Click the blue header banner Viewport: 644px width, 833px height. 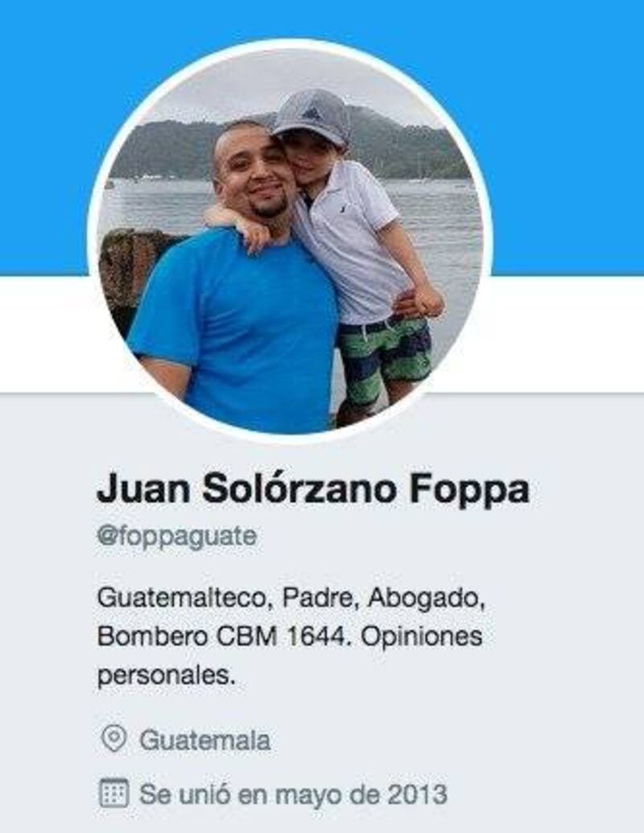[x=322, y=138]
